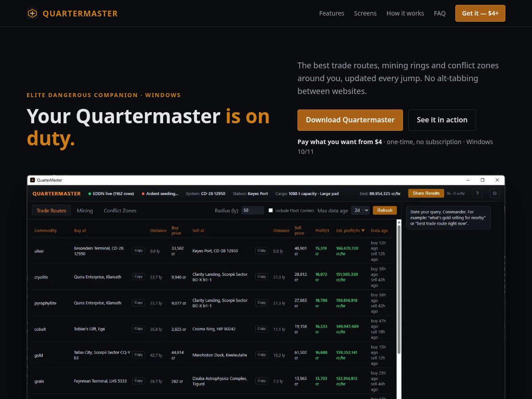Click the Data age column header
This screenshot has width=532, height=399.
point(379,231)
